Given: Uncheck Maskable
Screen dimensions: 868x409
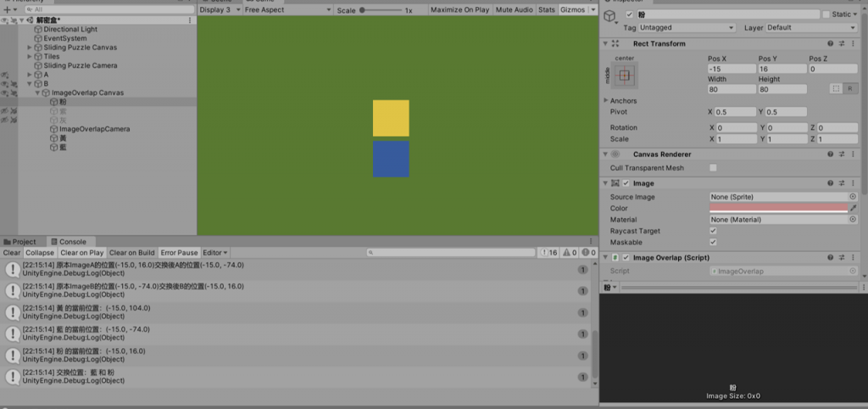Looking at the screenshot, I should (x=713, y=242).
